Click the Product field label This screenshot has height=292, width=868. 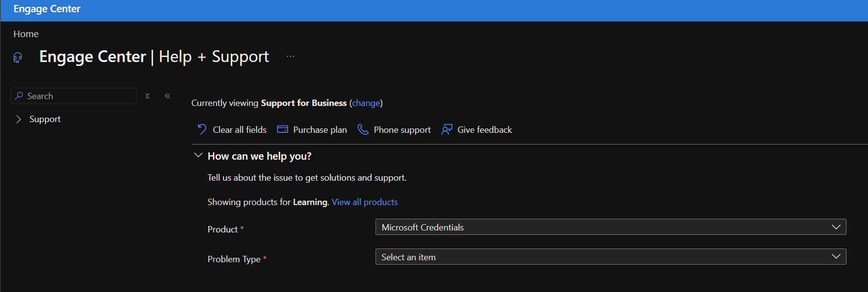(x=223, y=229)
